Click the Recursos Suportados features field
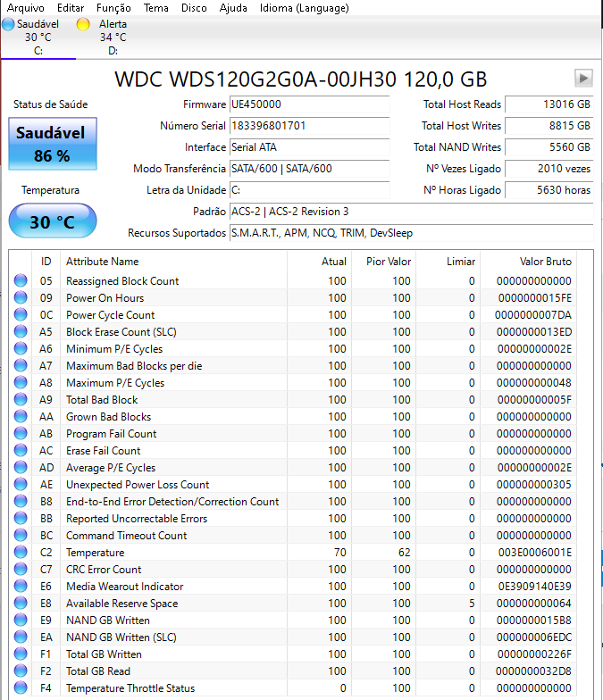 (411, 233)
